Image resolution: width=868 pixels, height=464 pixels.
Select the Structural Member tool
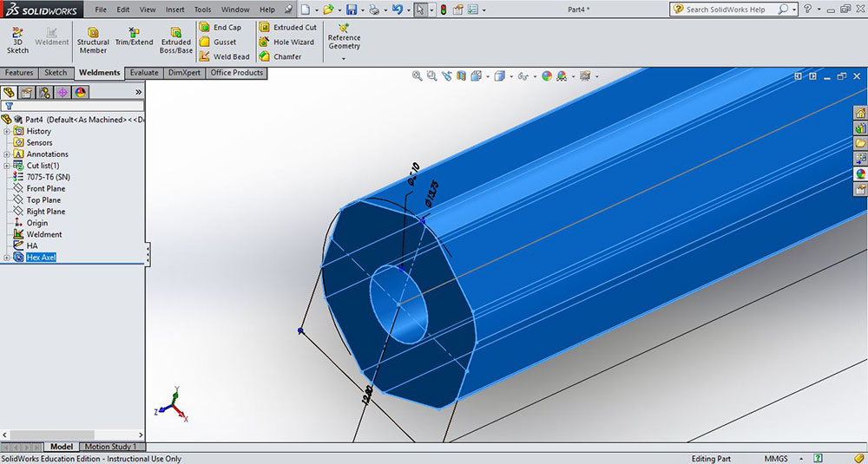click(x=93, y=40)
